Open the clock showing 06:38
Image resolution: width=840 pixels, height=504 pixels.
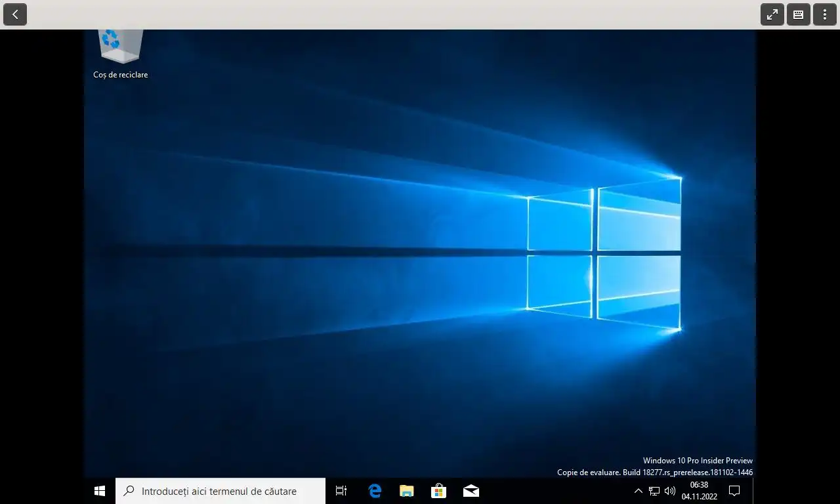point(699,491)
